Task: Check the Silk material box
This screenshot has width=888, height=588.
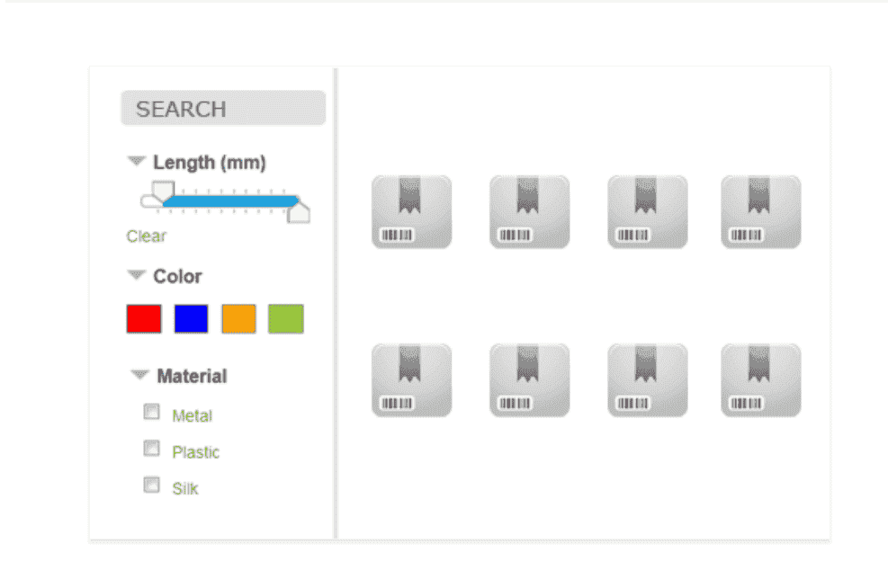Action: point(151,486)
